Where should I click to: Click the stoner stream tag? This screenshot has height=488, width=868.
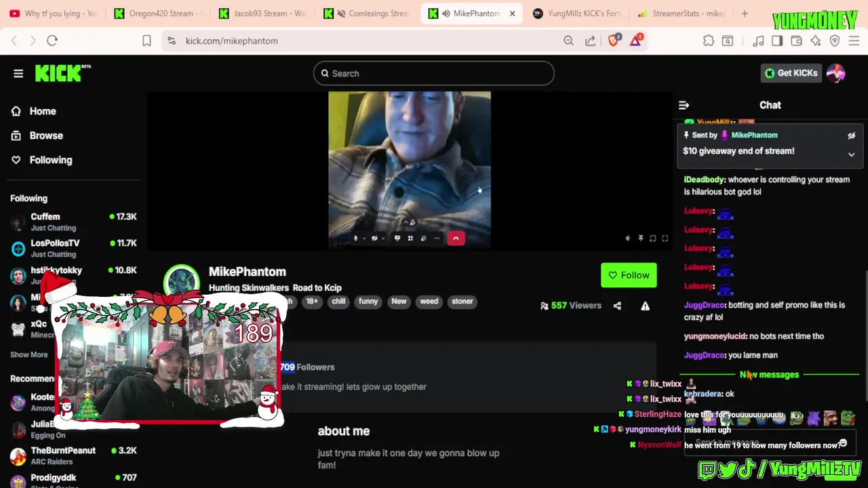pyautogui.click(x=462, y=302)
